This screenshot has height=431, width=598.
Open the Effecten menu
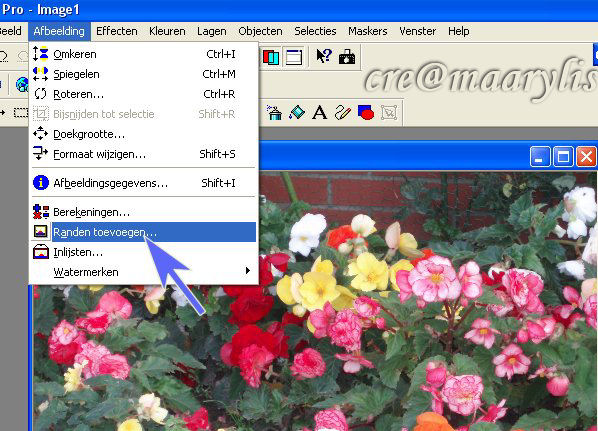coord(117,31)
